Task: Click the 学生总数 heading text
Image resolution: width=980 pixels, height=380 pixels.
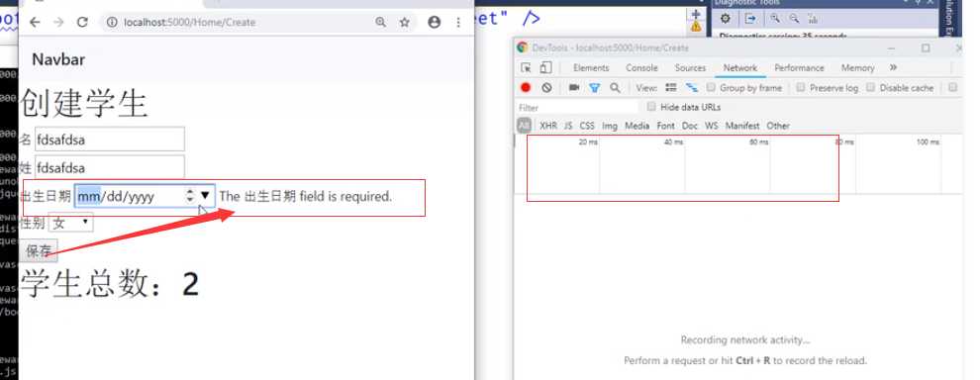Action: [x=109, y=284]
